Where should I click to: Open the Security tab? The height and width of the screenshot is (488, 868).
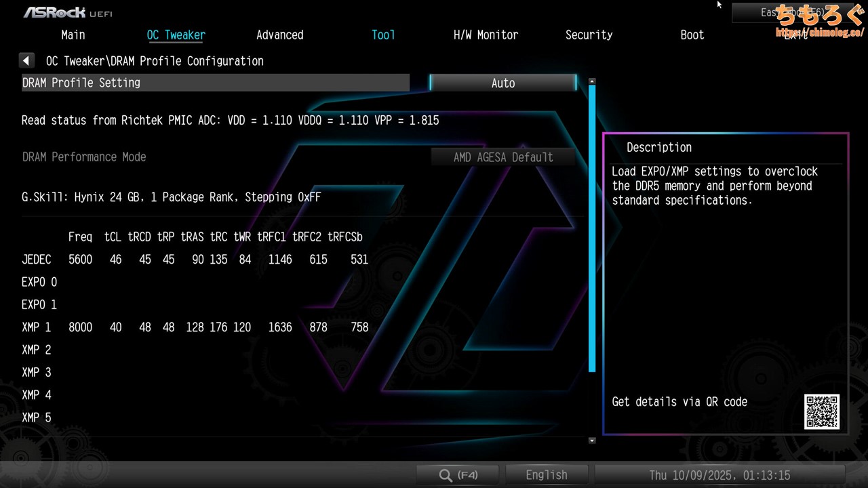point(589,35)
